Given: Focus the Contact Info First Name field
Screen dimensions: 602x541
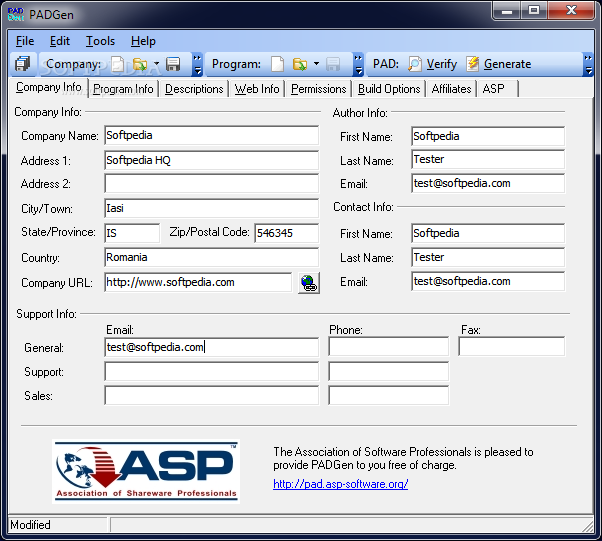Looking at the screenshot, I should tap(488, 233).
